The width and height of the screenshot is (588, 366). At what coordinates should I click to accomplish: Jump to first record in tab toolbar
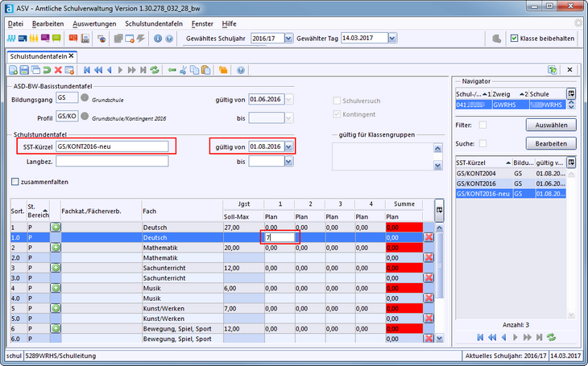pos(87,71)
